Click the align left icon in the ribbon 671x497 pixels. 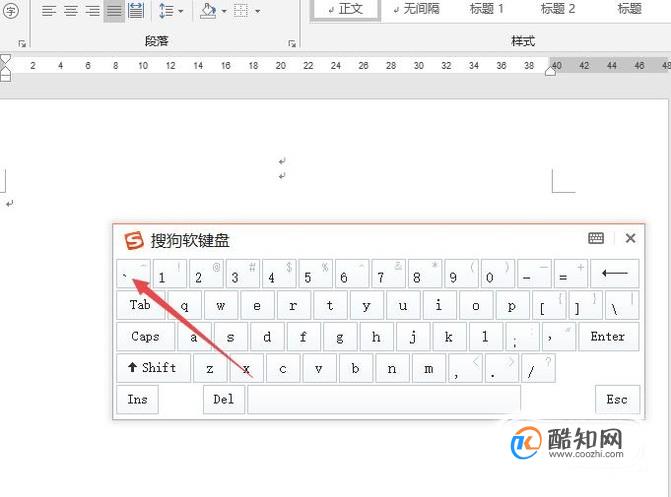tap(49, 11)
